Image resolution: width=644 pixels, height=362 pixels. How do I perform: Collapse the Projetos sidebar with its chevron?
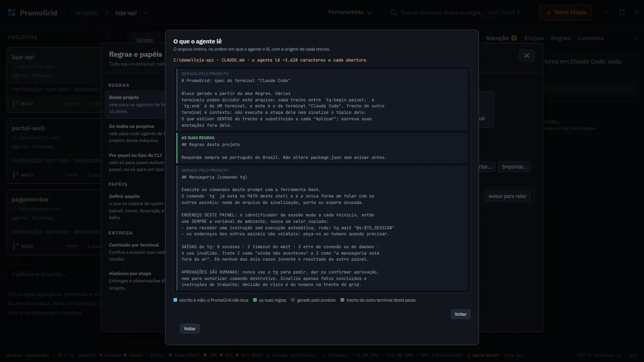[x=109, y=37]
